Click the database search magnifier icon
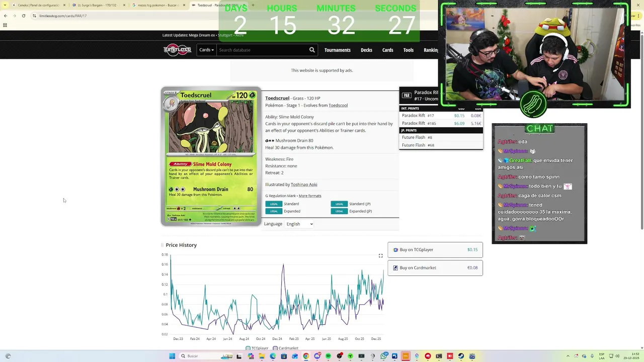This screenshot has height=362, width=644. [x=312, y=50]
